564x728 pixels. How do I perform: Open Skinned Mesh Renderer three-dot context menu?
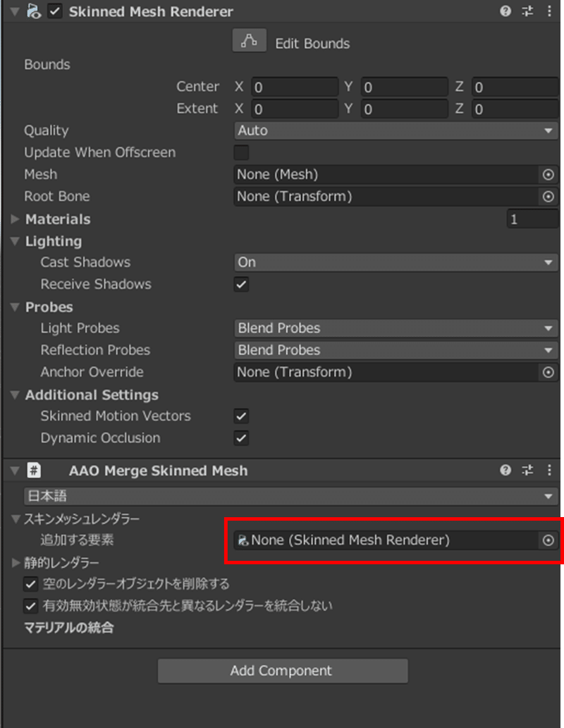[x=549, y=11]
